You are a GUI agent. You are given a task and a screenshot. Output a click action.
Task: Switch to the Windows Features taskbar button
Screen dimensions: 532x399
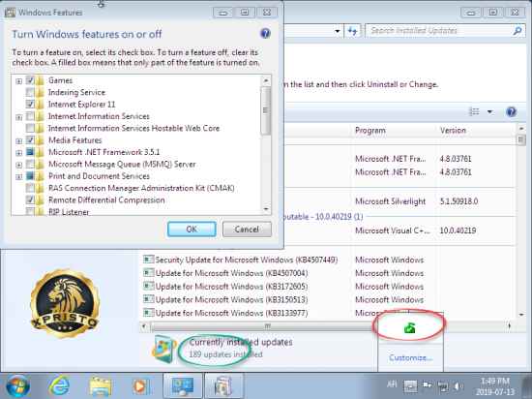click(223, 386)
